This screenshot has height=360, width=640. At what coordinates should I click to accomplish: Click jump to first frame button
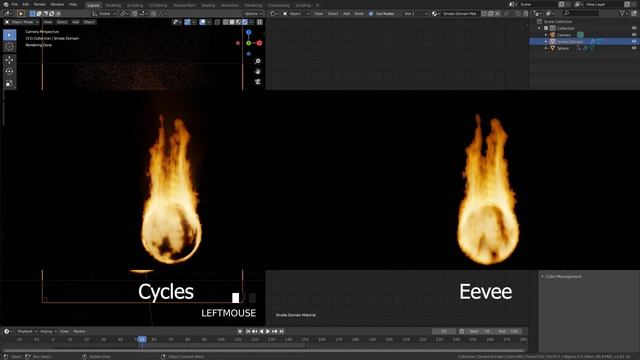pos(248,331)
